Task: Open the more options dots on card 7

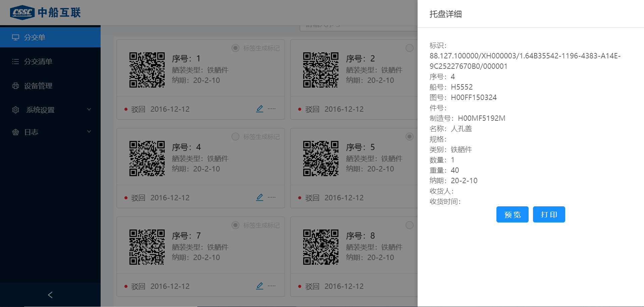Action: pyautogui.click(x=272, y=286)
